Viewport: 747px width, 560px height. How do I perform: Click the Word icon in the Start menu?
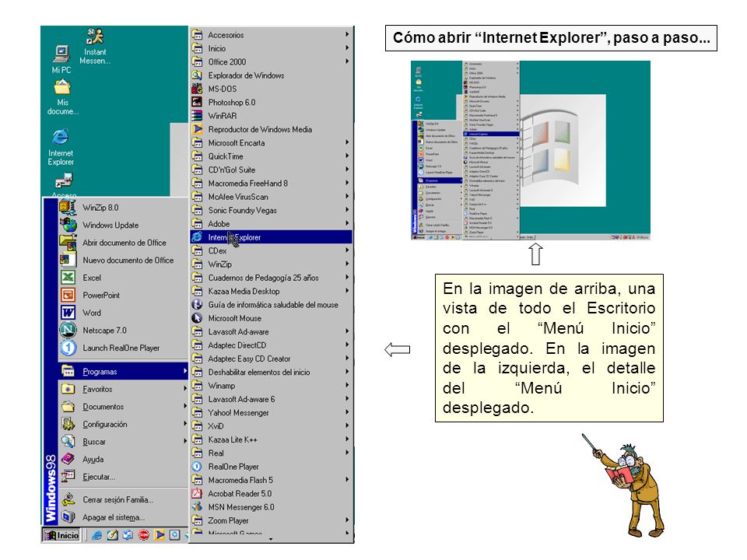(68, 313)
